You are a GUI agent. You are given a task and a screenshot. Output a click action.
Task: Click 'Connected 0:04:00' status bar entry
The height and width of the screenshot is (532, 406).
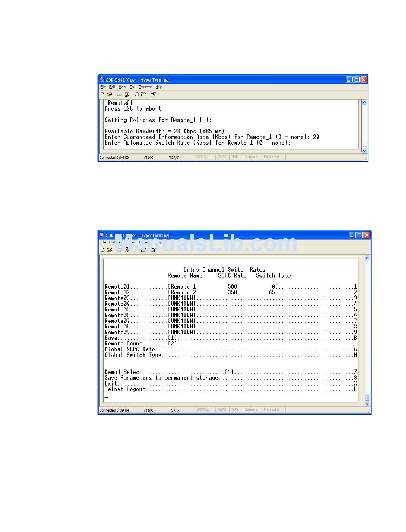(x=114, y=157)
